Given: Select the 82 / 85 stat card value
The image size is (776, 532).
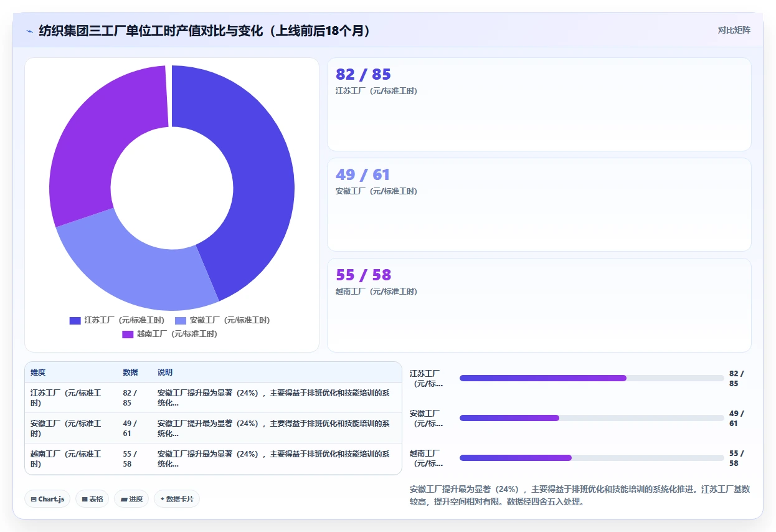Looking at the screenshot, I should click(x=363, y=75).
